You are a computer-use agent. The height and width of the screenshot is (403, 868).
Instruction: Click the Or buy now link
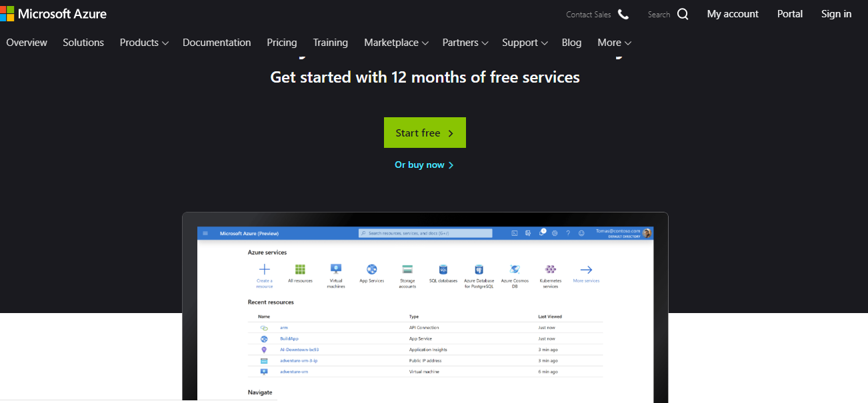point(424,165)
